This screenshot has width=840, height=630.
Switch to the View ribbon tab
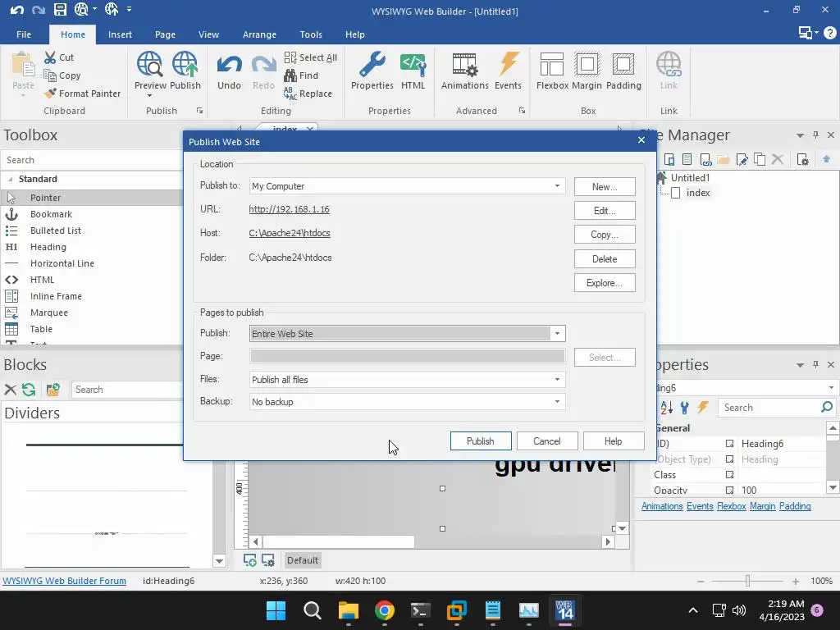(x=208, y=34)
